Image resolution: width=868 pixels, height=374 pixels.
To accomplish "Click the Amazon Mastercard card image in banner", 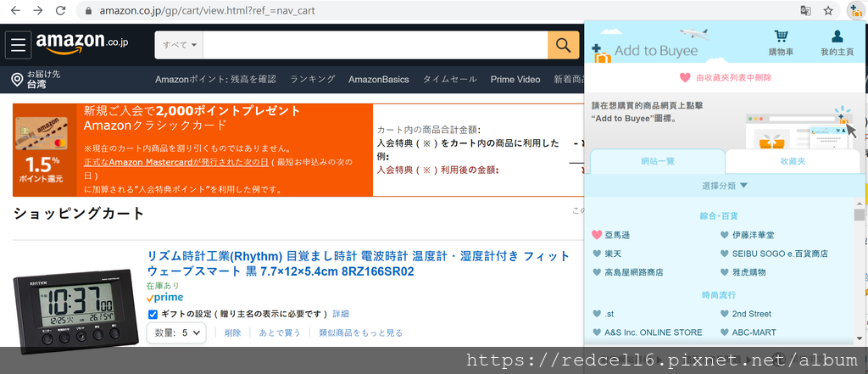I will pyautogui.click(x=41, y=133).
